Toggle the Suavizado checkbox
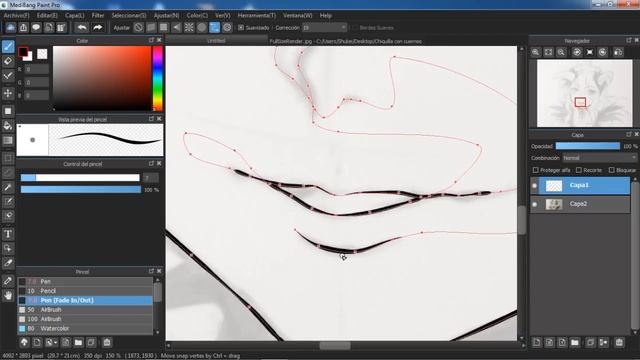Screen dimensions: 640x360 click(241, 27)
